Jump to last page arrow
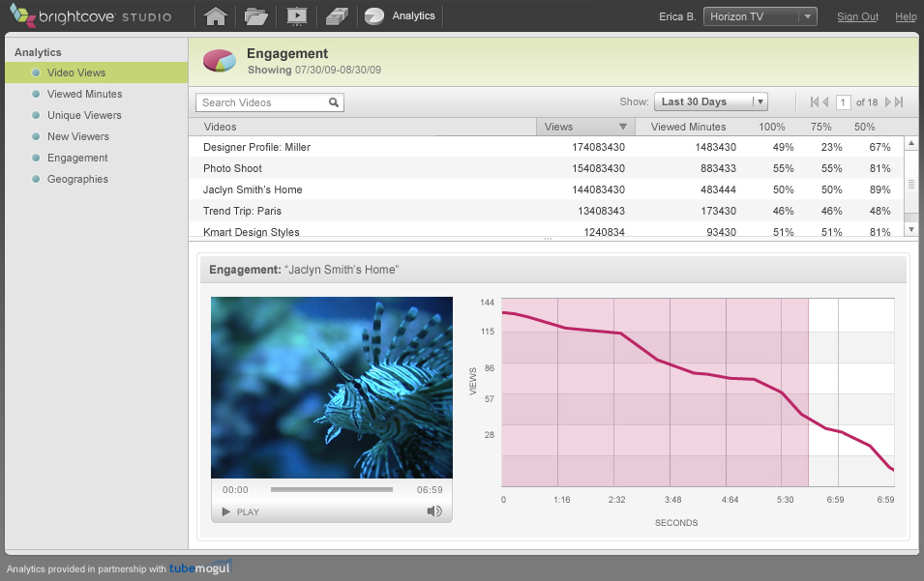This screenshot has width=924, height=581. [x=899, y=102]
